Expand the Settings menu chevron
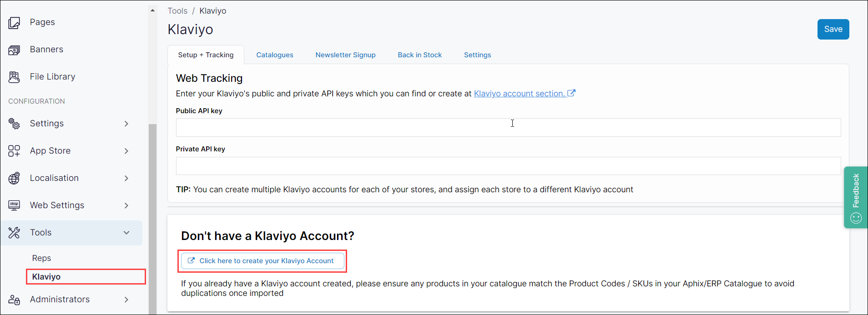This screenshot has height=315, width=868. tap(126, 124)
